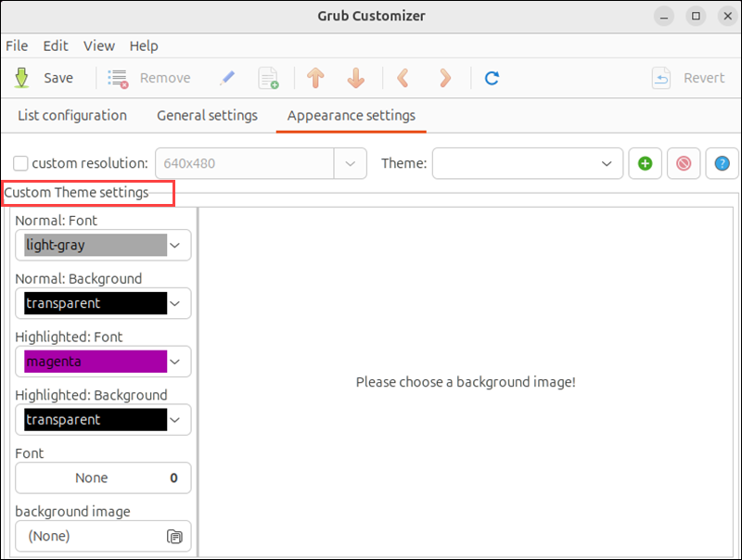The width and height of the screenshot is (742, 560).
Task: Open the 640x480 resolution dropdown arrow
Action: pos(351,164)
